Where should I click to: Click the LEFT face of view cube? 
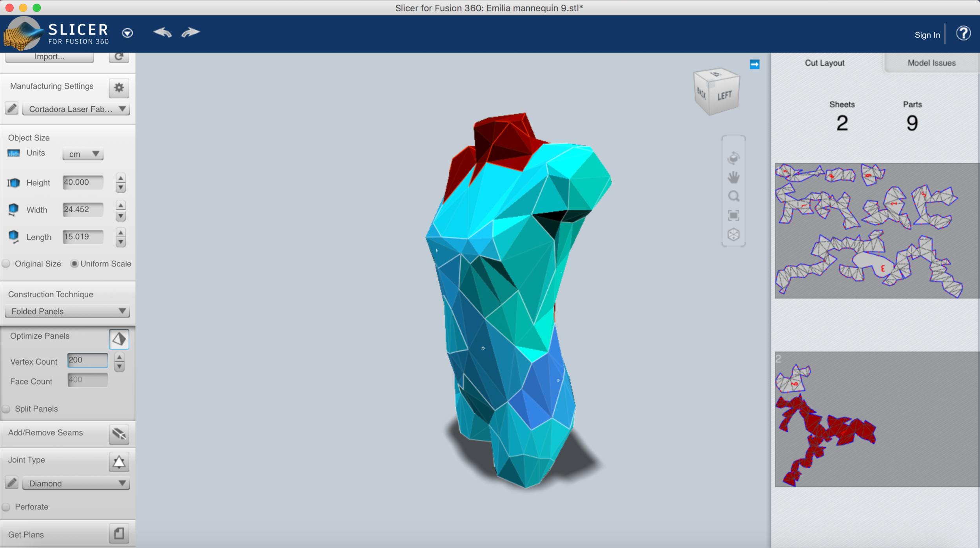pyautogui.click(x=724, y=96)
